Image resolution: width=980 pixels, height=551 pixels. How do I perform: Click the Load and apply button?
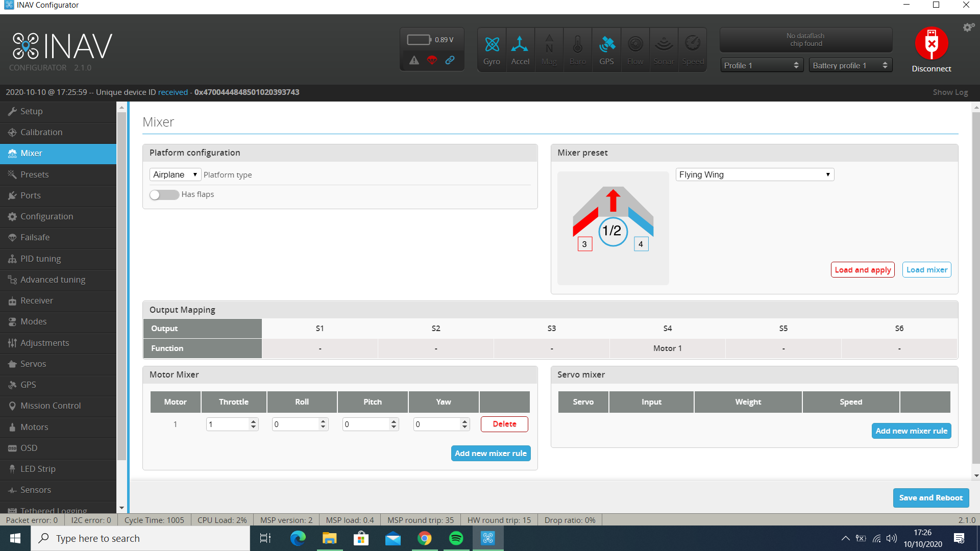pos(863,270)
